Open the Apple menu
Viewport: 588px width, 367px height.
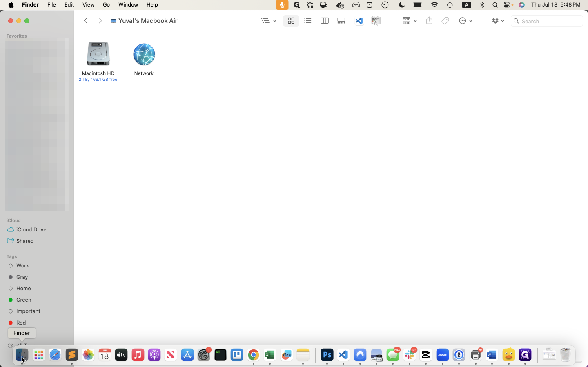click(x=11, y=5)
